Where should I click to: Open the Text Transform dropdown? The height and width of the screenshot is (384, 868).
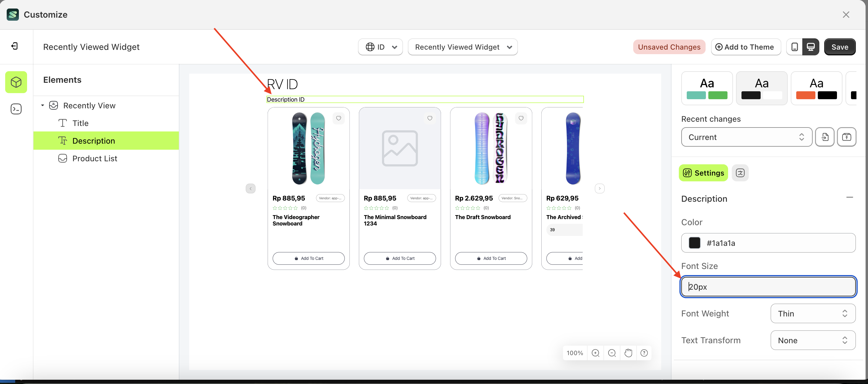(812, 340)
